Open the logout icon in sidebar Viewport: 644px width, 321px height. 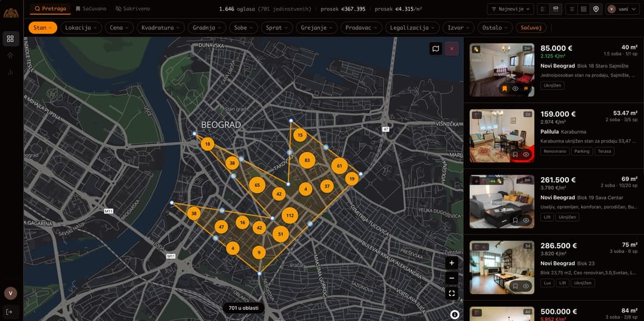point(10,311)
